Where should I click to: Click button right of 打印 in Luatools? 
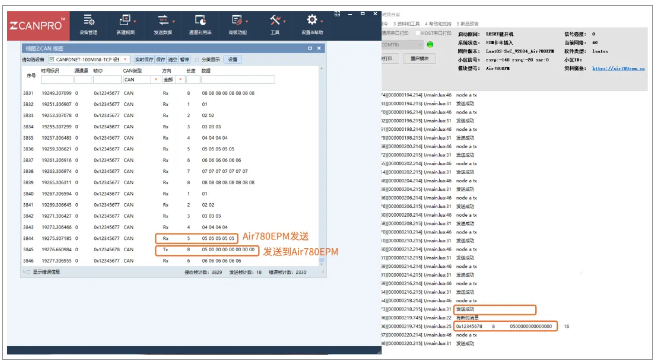pyautogui.click(x=419, y=59)
